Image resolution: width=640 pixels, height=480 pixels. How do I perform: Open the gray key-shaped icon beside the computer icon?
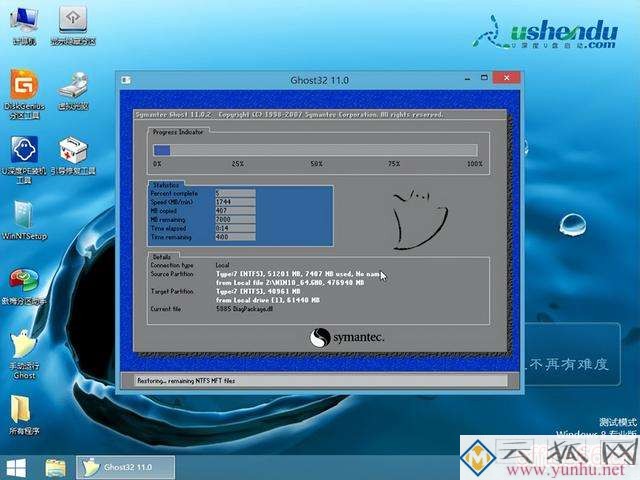point(73,24)
